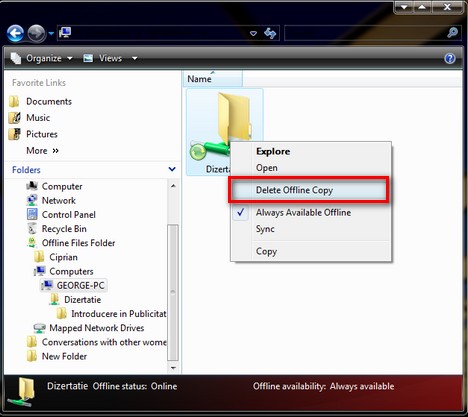468x417 pixels.
Task: Click the GEORGE-PC computer icon
Action: pos(47,285)
